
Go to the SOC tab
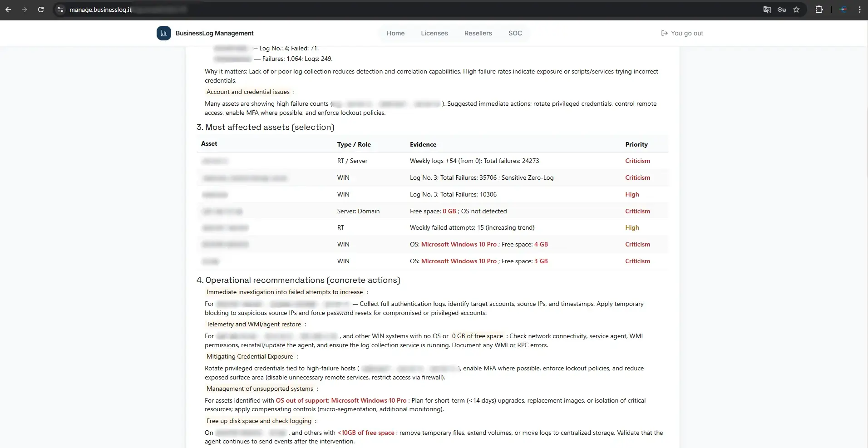[x=515, y=33]
